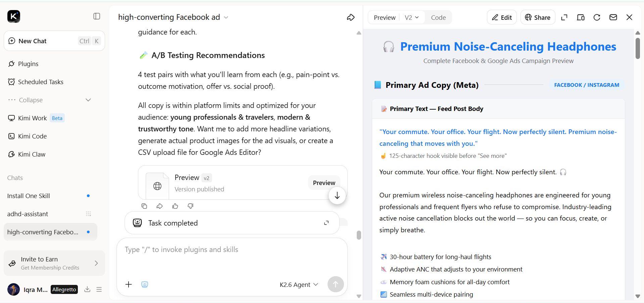644x303 pixels.
Task: Copy the response using the copy icon
Action: [x=144, y=206]
